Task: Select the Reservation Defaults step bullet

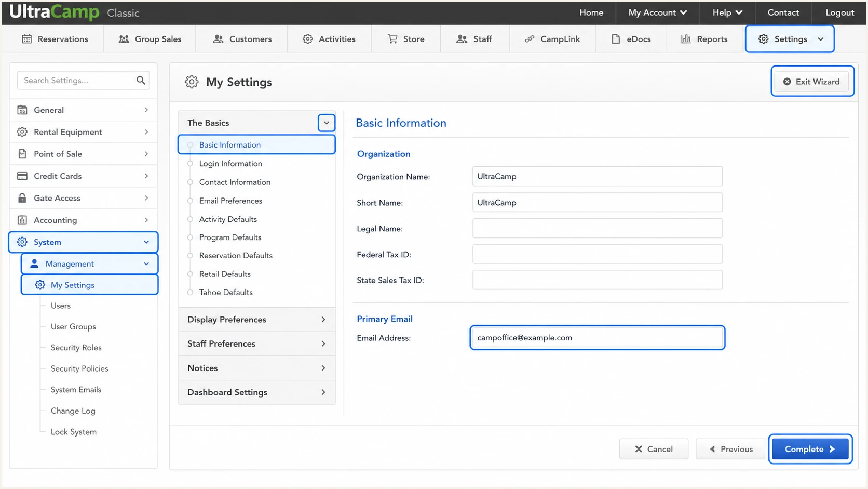Action: click(190, 255)
